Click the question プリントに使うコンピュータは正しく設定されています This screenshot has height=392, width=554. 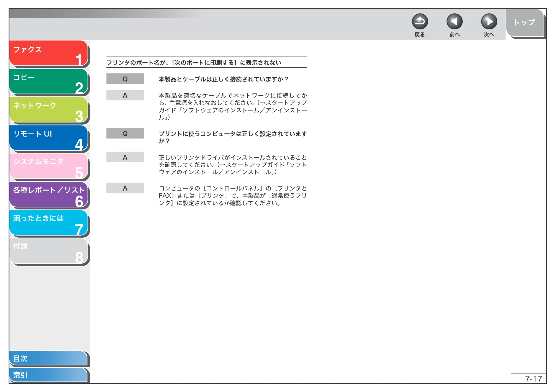point(233,137)
